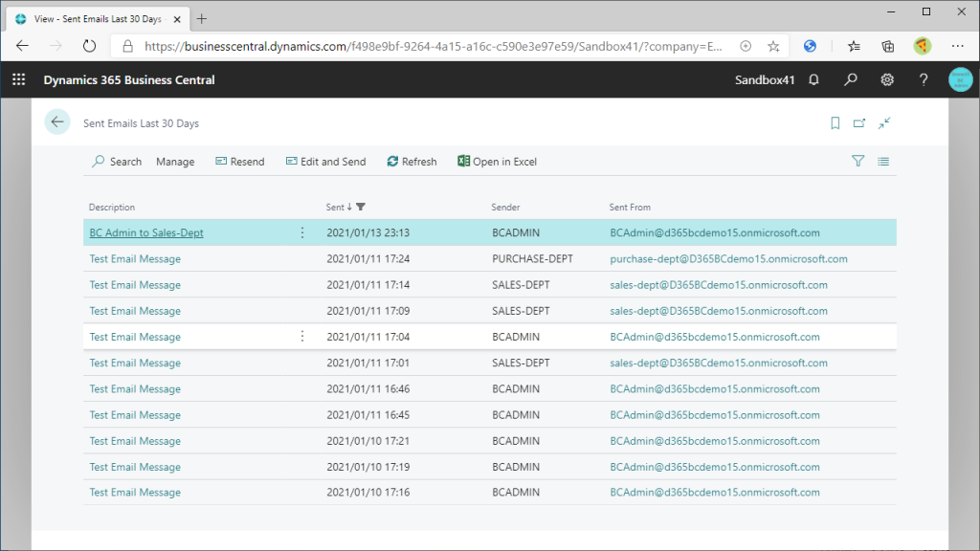Click the Sent Emails Last 30 Days page title

(142, 123)
